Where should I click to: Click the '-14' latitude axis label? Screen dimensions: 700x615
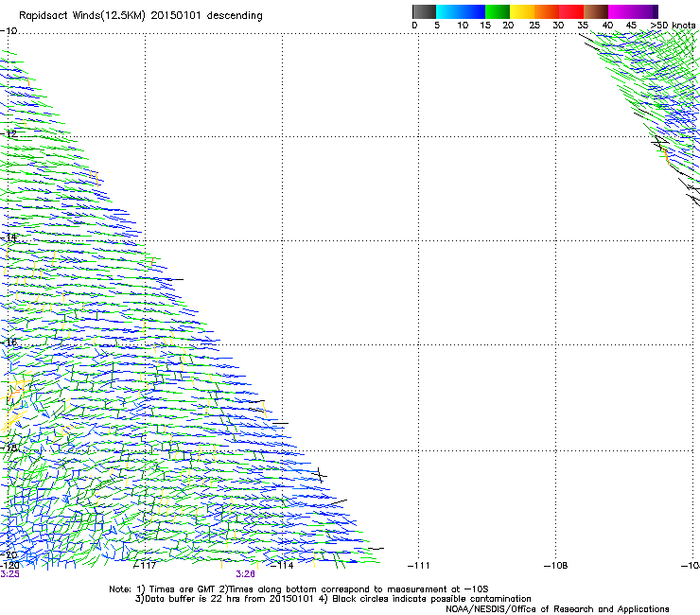9,237
